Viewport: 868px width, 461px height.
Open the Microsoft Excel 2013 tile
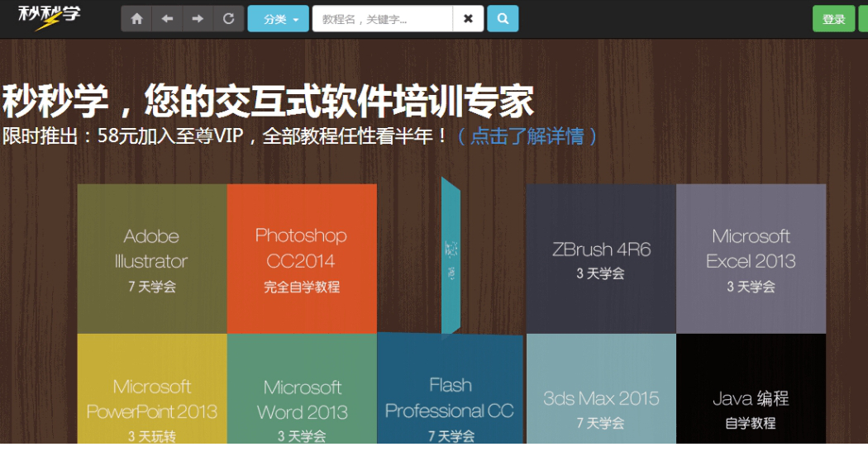click(x=751, y=259)
